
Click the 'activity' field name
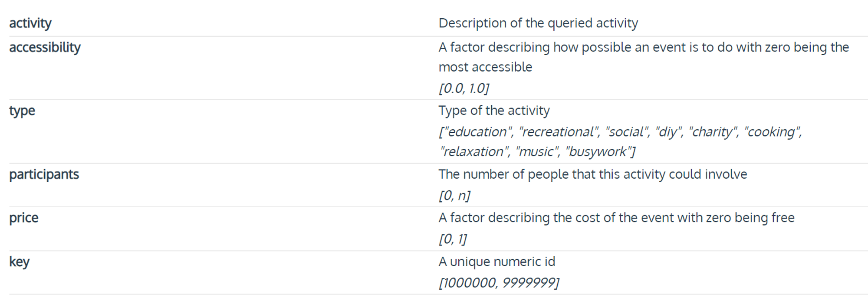coord(30,23)
